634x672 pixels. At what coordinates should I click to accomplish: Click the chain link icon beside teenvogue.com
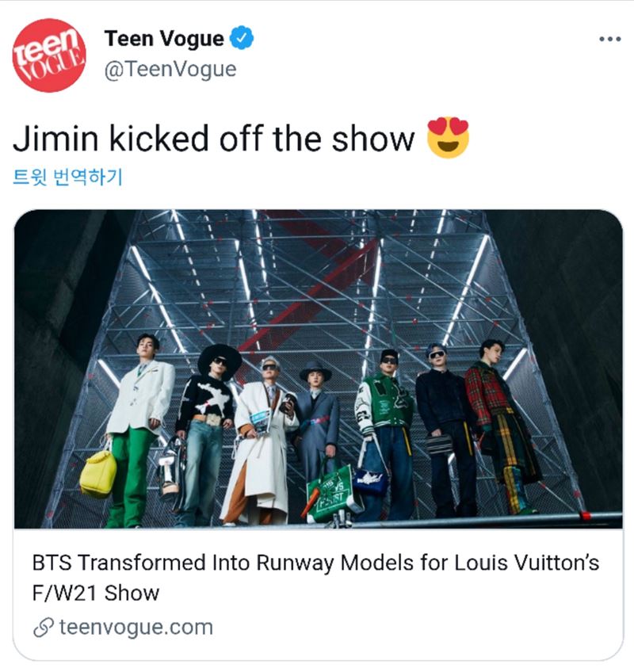[44, 628]
